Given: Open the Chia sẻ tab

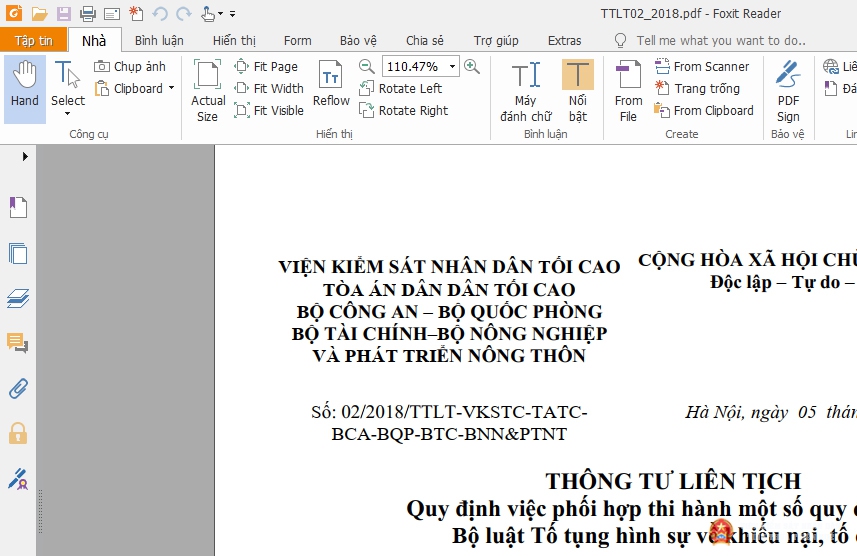Looking at the screenshot, I should coord(425,40).
